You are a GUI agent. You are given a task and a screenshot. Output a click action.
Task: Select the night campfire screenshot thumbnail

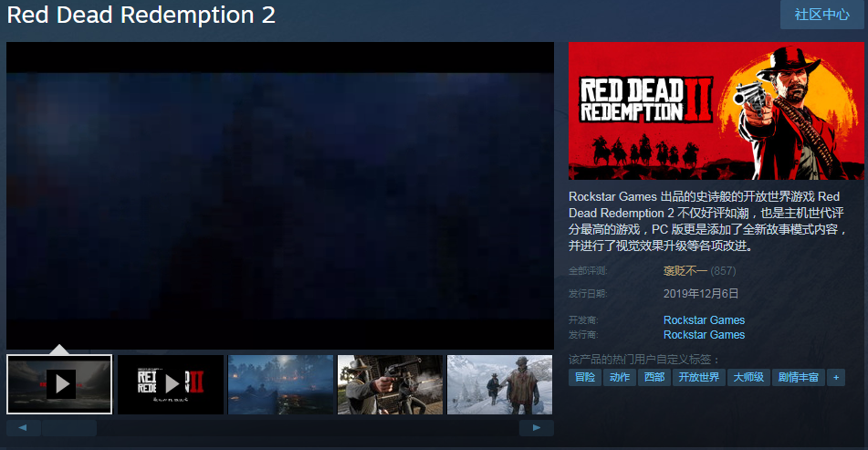point(280,384)
